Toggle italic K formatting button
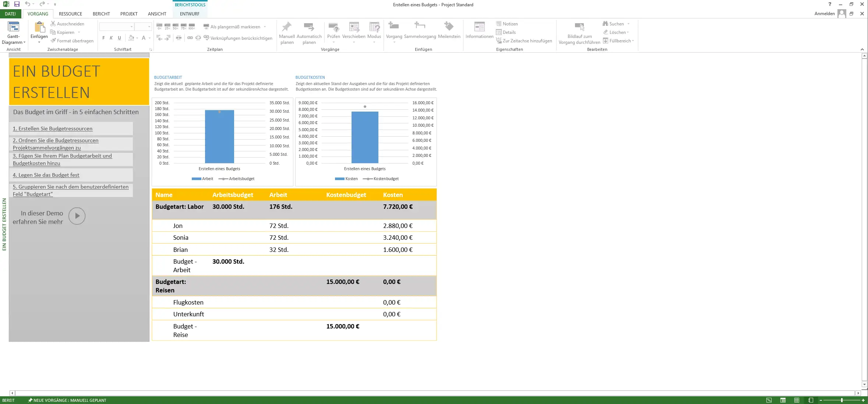 pyautogui.click(x=111, y=38)
